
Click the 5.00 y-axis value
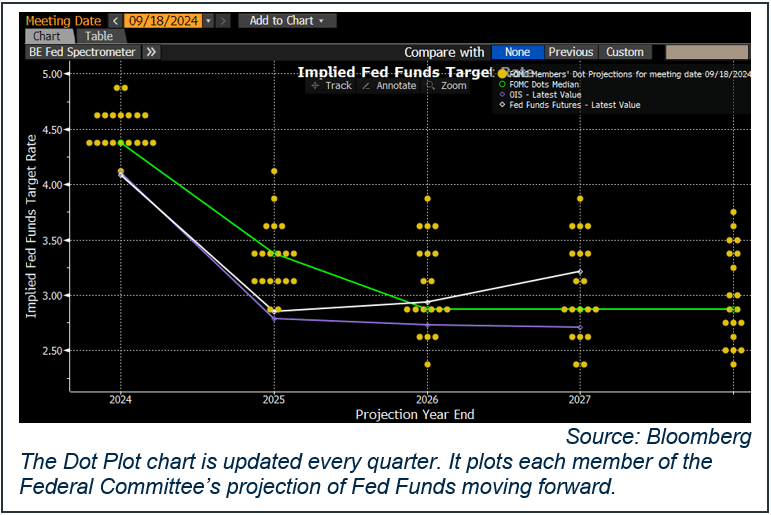52,74
